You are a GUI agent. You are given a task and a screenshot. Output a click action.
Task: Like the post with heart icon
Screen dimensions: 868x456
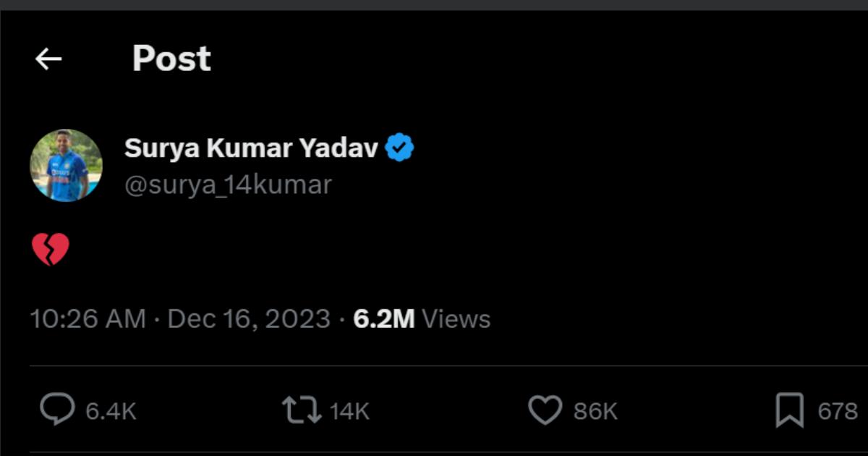(545, 411)
